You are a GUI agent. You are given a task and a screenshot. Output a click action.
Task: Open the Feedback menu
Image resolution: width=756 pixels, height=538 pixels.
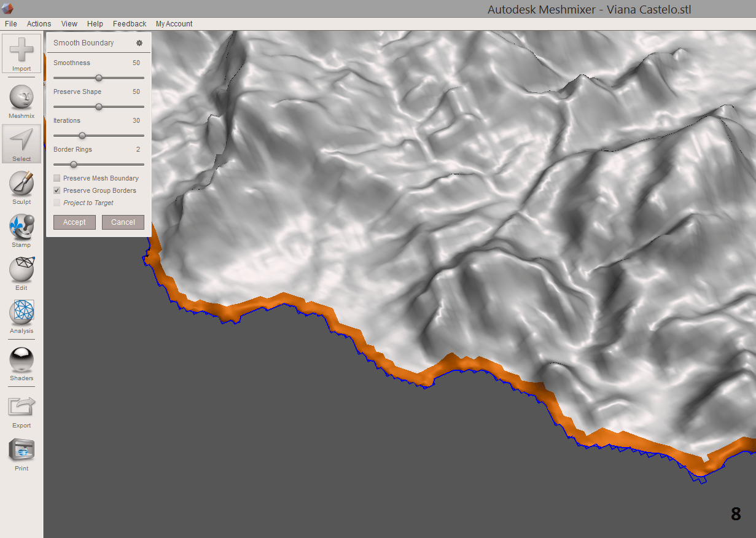[129, 23]
